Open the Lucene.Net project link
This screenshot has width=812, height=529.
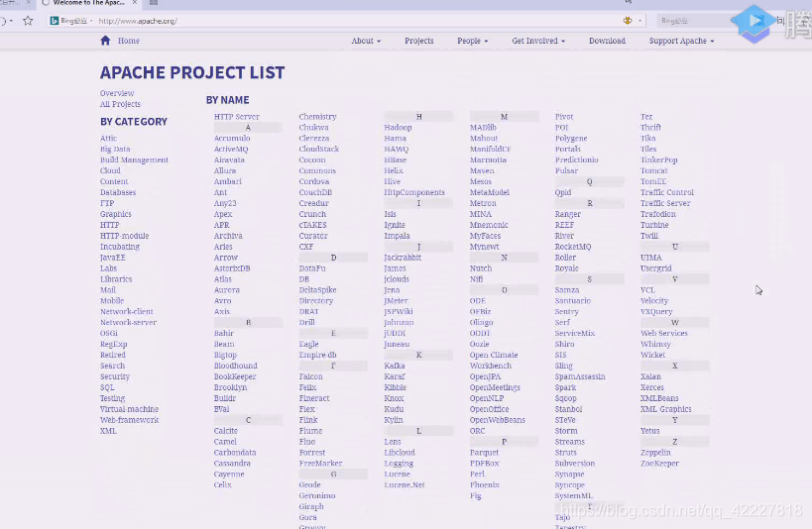(404, 485)
